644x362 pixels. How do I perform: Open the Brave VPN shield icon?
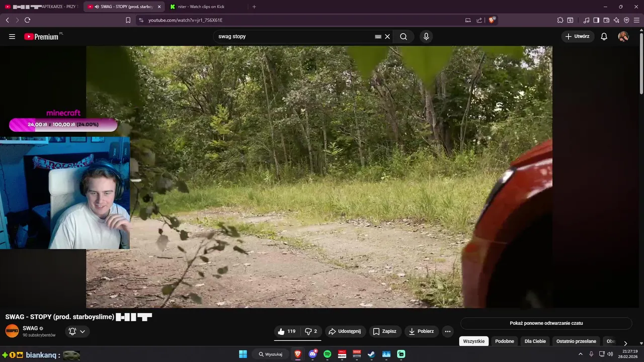[626, 20]
